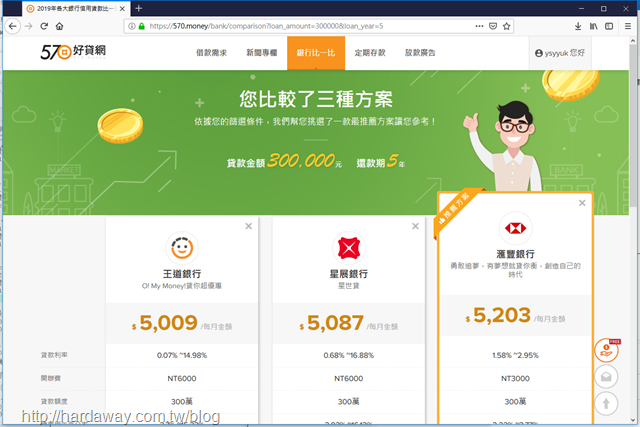The image size is (640, 427).
Task: Show site information icon in address bar
Action: (132, 26)
